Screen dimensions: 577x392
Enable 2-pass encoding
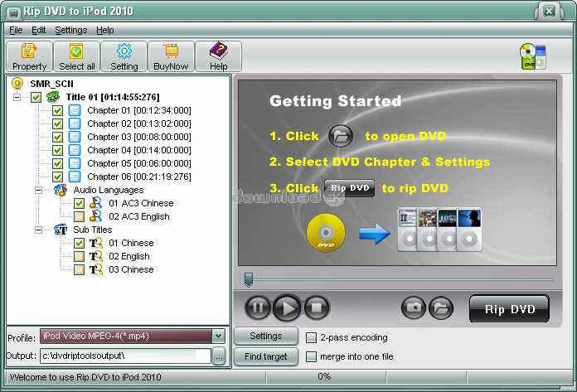coord(312,337)
